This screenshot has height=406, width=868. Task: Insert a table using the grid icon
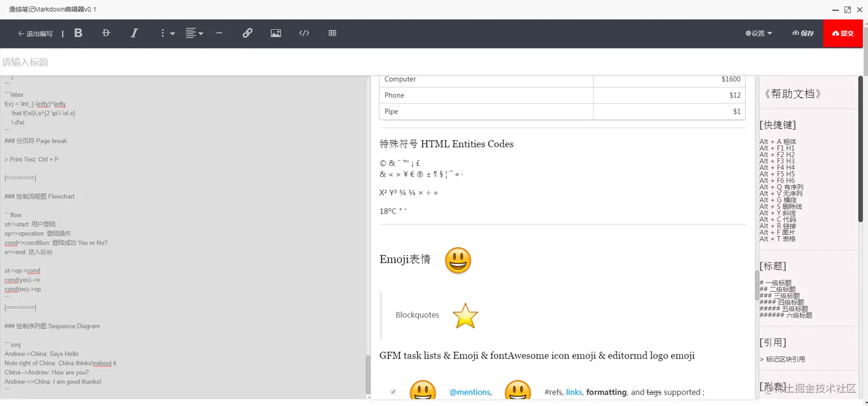[x=332, y=33]
